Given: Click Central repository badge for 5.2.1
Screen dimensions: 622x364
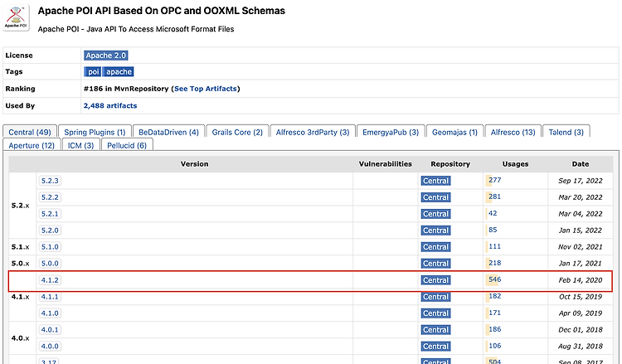Looking at the screenshot, I should tap(435, 214).
